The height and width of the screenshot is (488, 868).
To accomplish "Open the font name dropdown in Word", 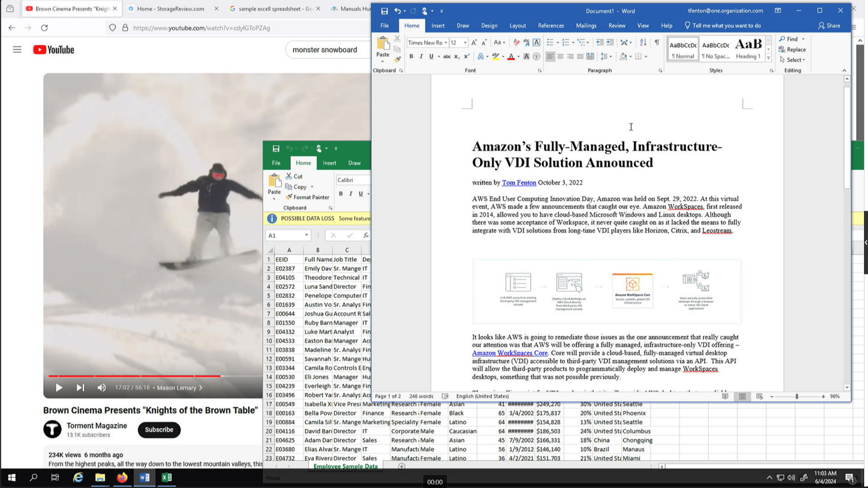I will tap(446, 43).
